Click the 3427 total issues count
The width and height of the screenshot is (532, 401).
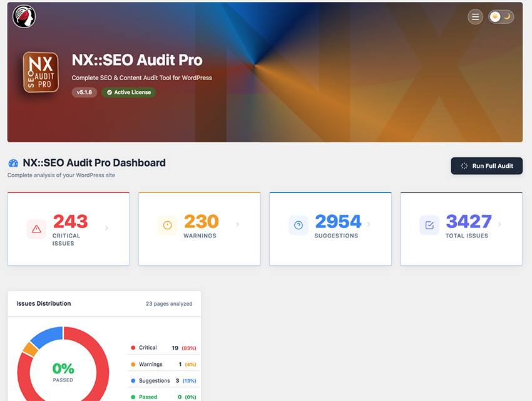(x=469, y=221)
